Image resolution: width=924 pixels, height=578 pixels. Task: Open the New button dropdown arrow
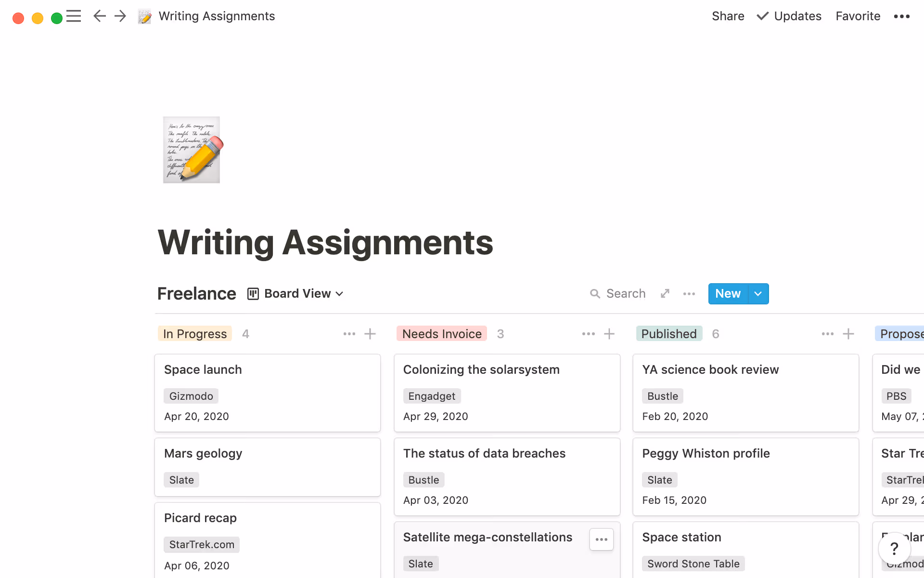click(757, 293)
